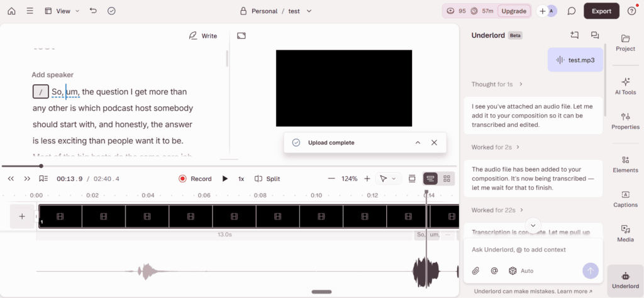Open the Properties sidebar tab
The width and height of the screenshot is (644, 298).
(626, 121)
